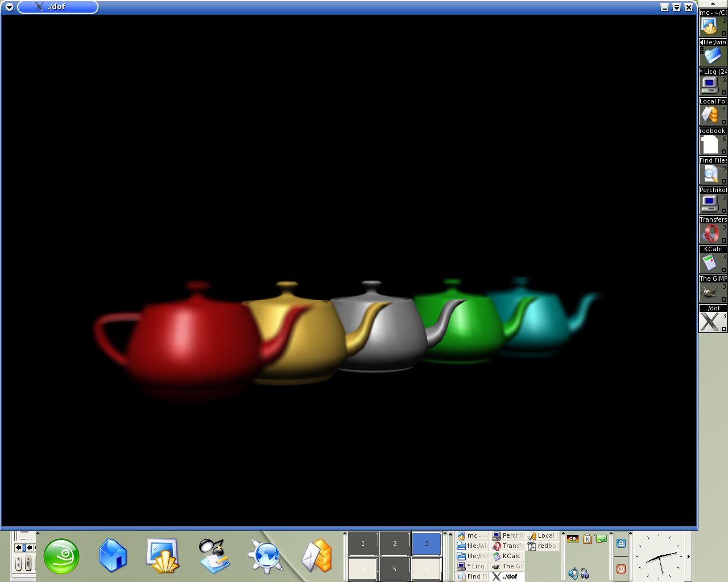Click the analog clock applet

[x=660, y=556]
